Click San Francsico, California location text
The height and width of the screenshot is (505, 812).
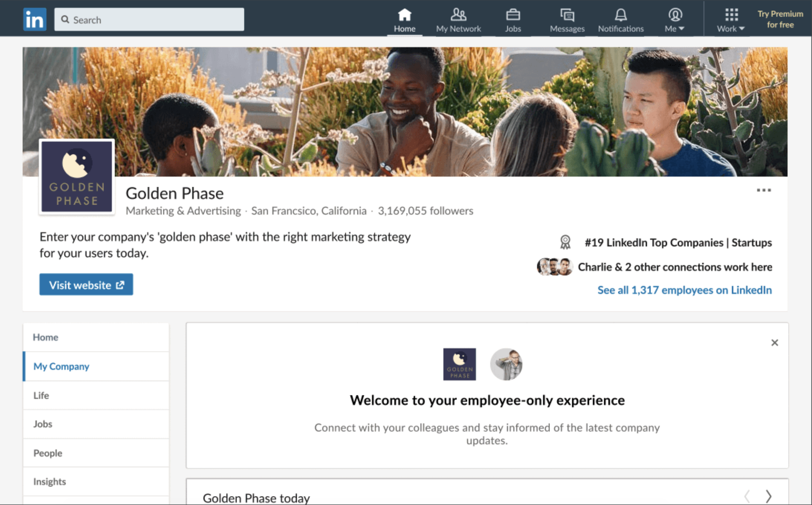(309, 211)
